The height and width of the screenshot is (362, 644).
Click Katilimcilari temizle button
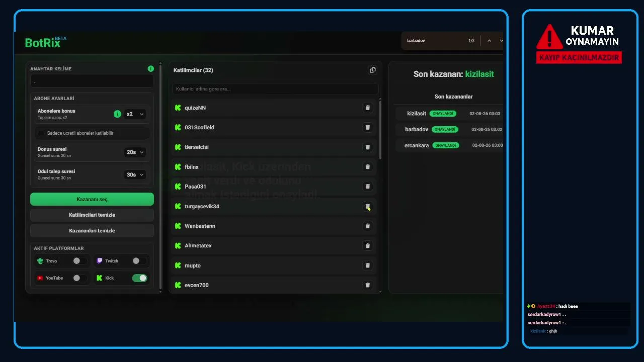pos(92,215)
